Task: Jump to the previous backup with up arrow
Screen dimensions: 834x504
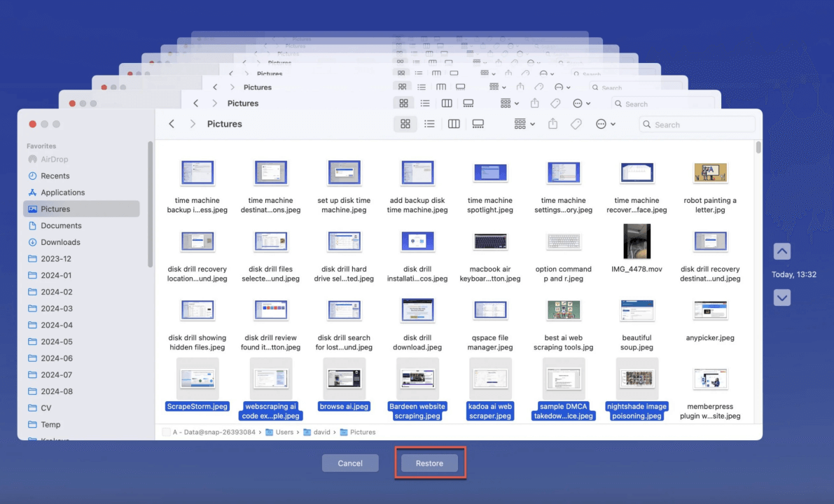Action: pos(782,252)
